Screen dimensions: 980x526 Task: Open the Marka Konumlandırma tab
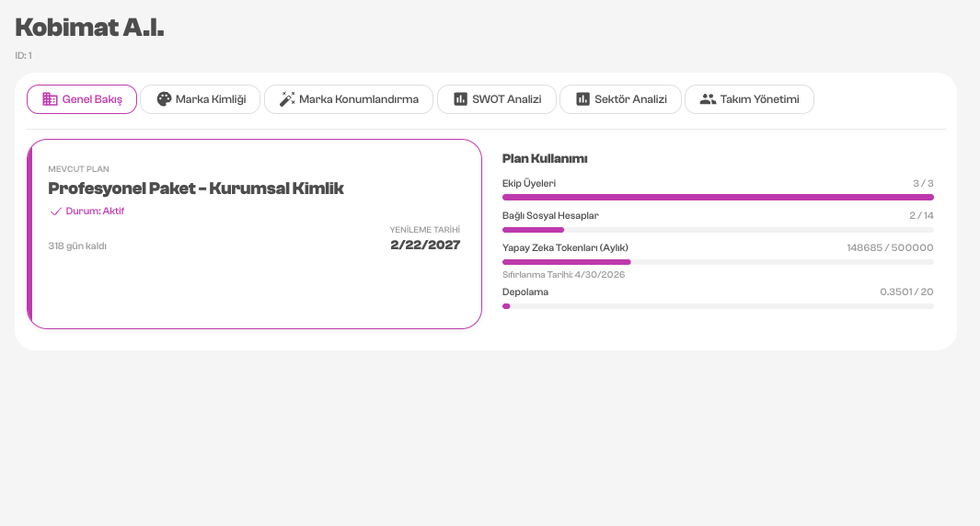click(x=349, y=99)
